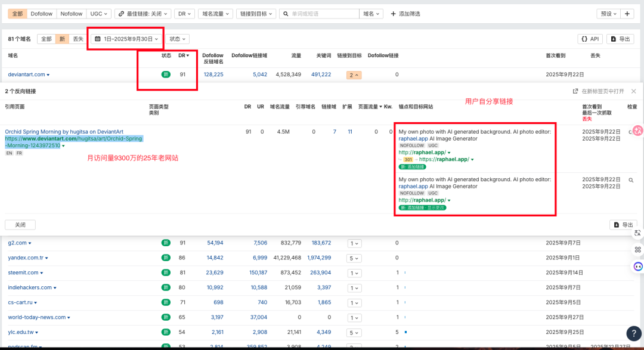
Task: Click 导出 button at backlinks panel bottom
Action: 623,225
